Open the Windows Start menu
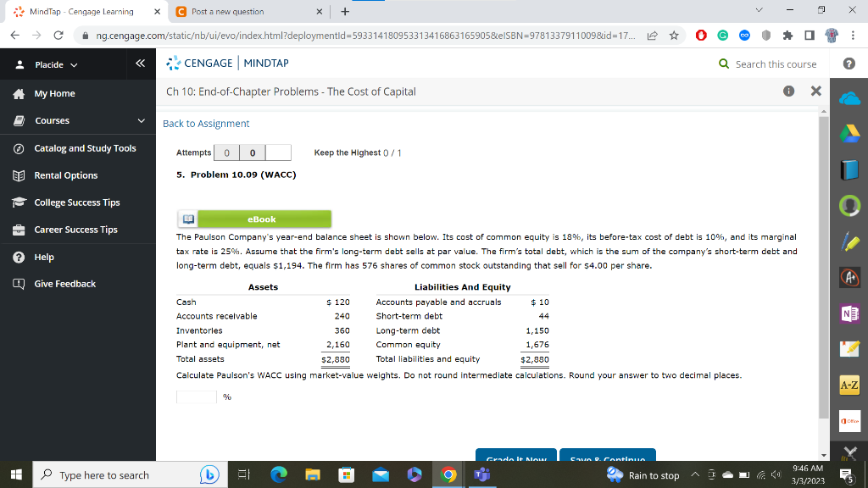Image resolution: width=868 pixels, height=488 pixels. 16,474
